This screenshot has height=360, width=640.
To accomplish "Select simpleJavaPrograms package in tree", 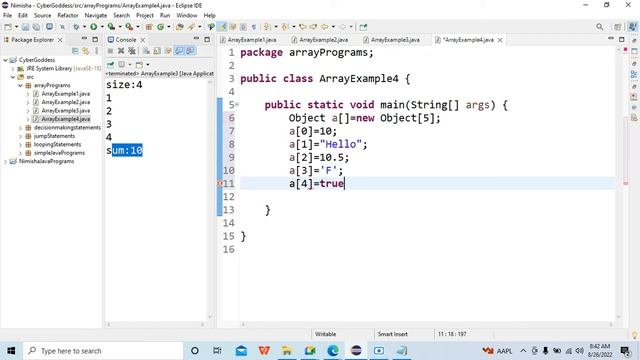I will [59, 153].
